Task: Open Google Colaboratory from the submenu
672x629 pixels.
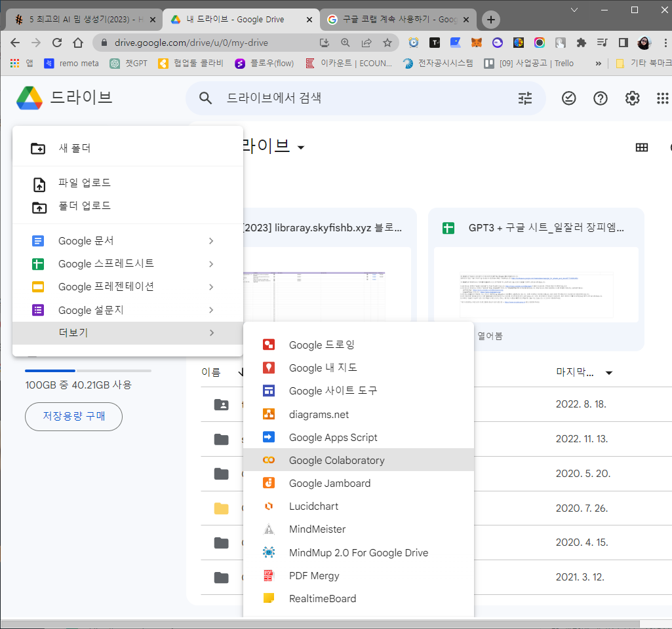Action: [x=358, y=460]
